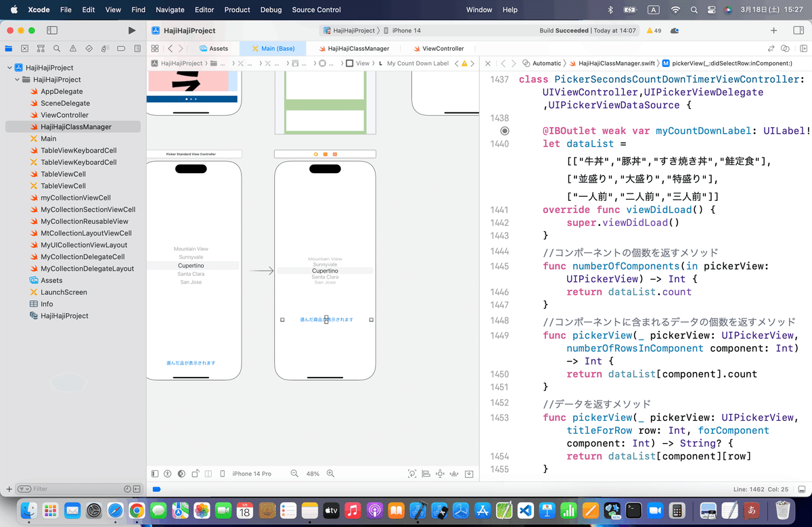Toggle the navigator sidebar visibility
Screen dimensions: 812x527
click(x=52, y=30)
